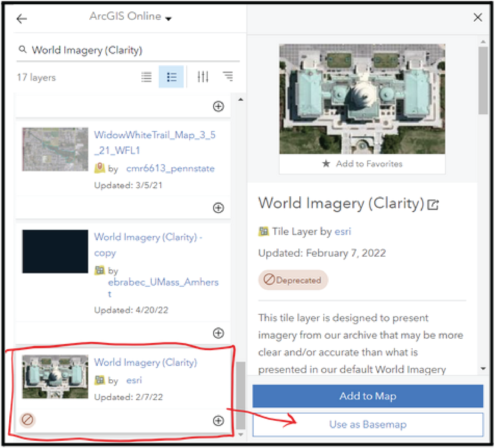This screenshot has height=448, width=496.
Task: Click 'Updated: 4/20/22' text
Action: 131,310
